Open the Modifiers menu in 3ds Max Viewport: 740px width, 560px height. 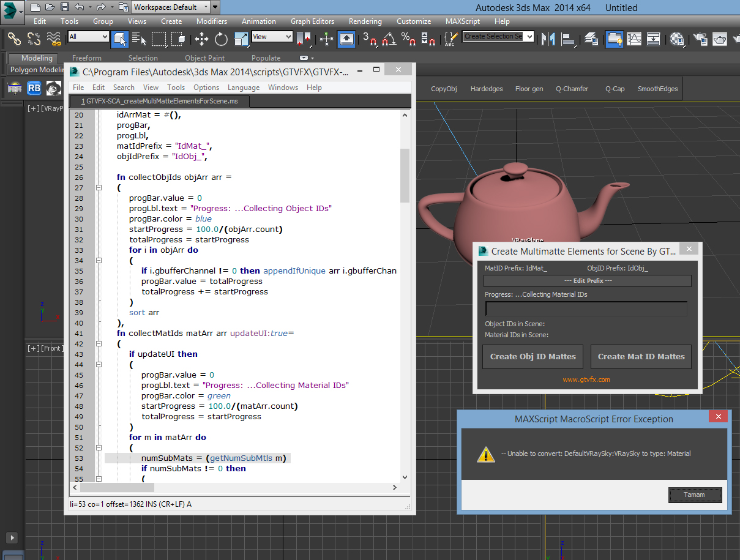212,21
